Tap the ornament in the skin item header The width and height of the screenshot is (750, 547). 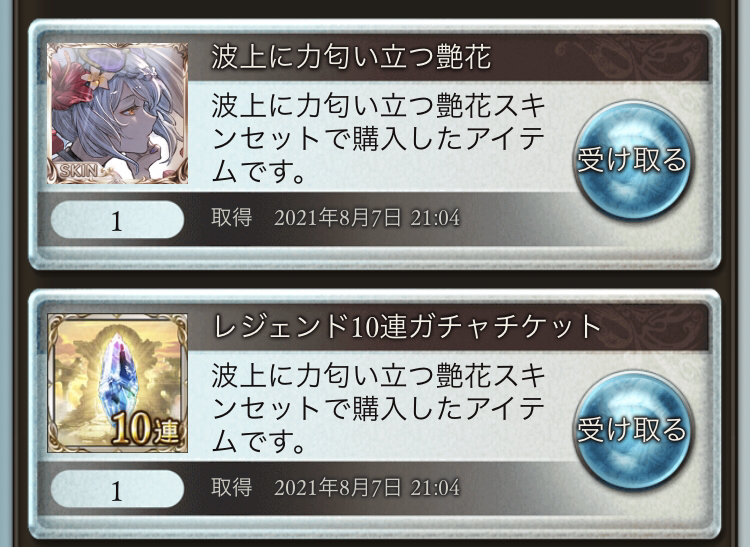coord(631,56)
